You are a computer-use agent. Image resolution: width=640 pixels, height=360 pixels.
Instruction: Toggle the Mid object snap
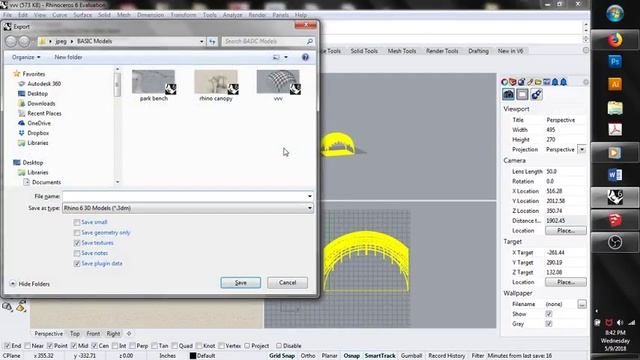(x=73, y=346)
